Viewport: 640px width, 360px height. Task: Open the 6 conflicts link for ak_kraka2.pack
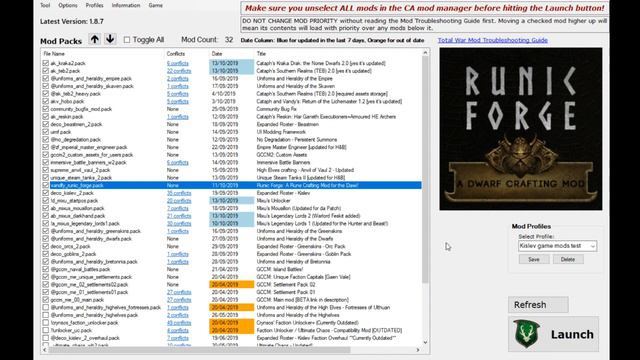coord(178,63)
